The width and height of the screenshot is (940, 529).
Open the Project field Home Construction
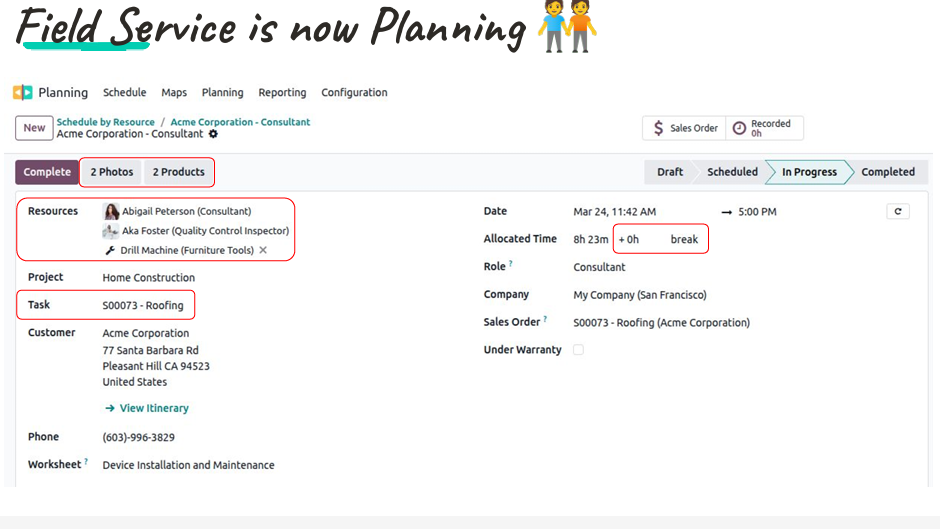coord(149,278)
